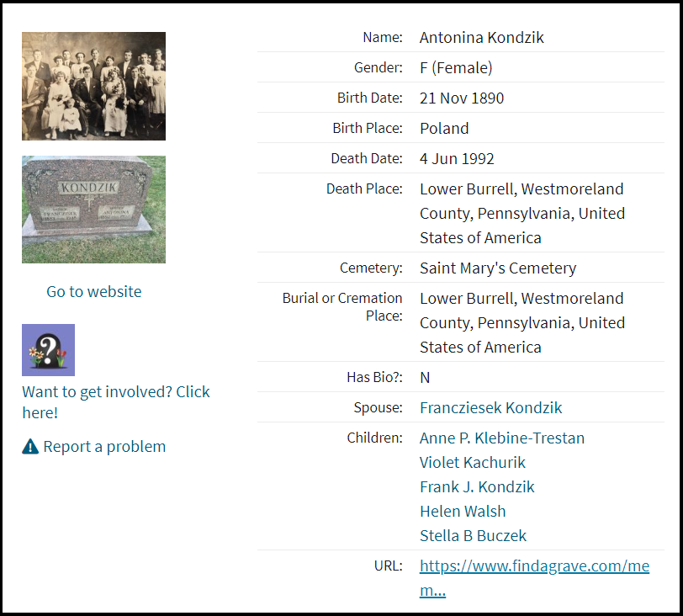Open spouse Francziesek Kondzik's record
Screen dimensions: 683x616
coord(490,408)
